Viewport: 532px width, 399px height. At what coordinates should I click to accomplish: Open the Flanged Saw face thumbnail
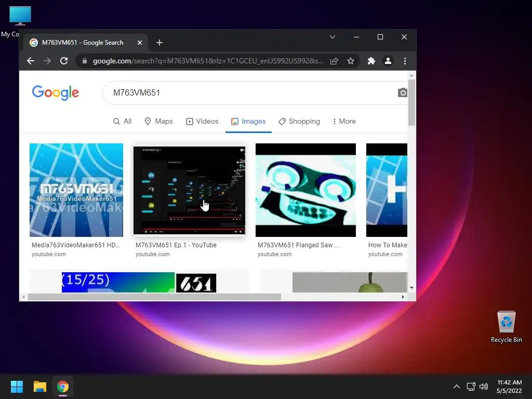305,190
